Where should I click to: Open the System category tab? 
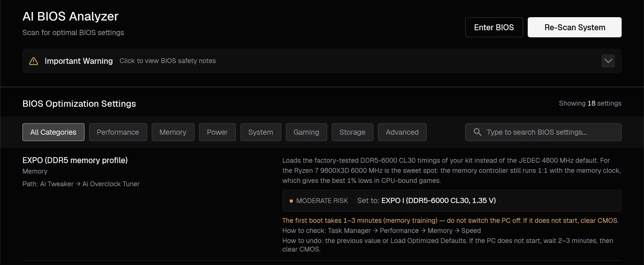click(x=261, y=132)
